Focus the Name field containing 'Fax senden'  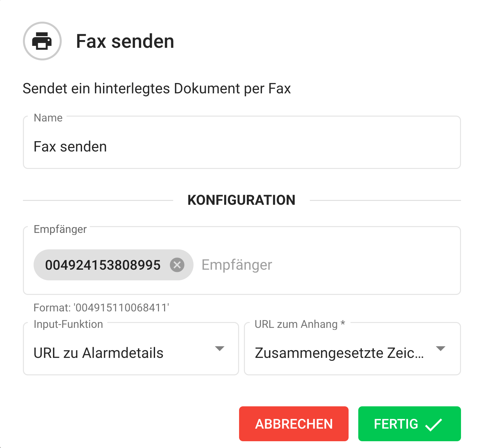[242, 147]
